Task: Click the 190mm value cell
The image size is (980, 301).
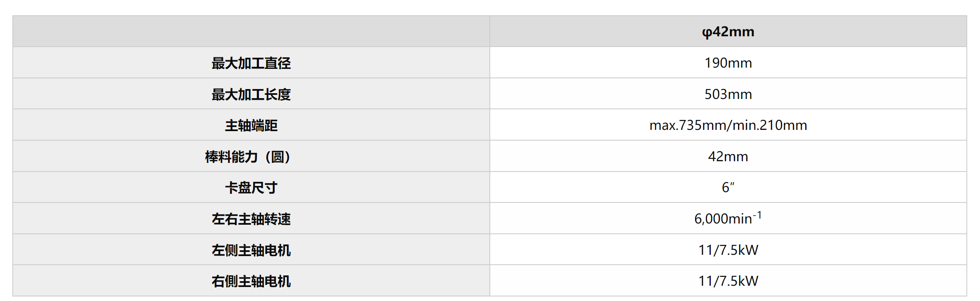Action: click(x=728, y=63)
